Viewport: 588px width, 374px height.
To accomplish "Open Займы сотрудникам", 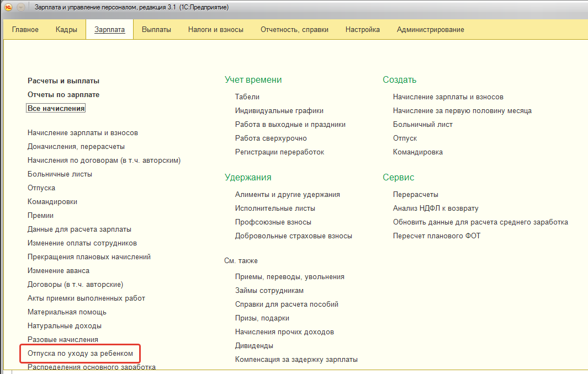I will point(269,291).
